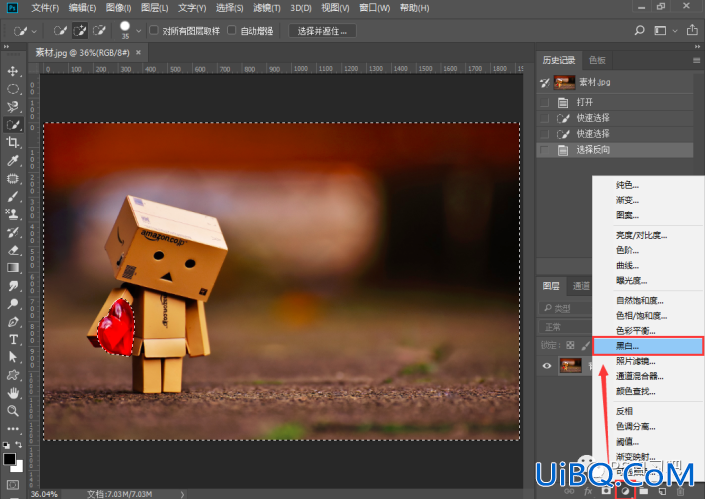Choose 黑白... from adjustment menu
Image resolution: width=705 pixels, height=499 pixels.
[x=648, y=346]
